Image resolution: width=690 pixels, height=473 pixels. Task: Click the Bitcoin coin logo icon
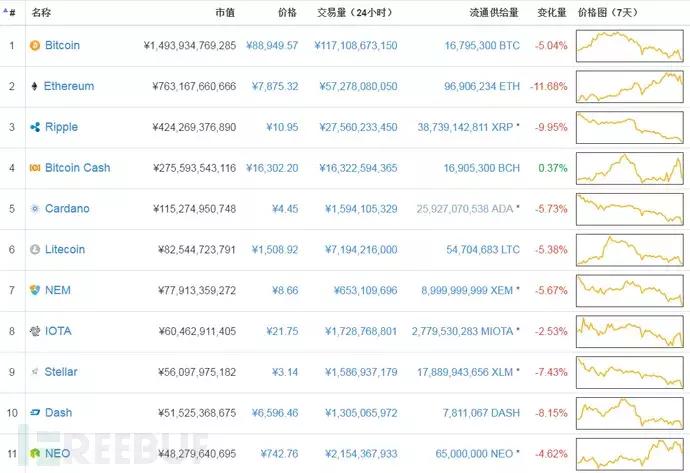[35, 46]
